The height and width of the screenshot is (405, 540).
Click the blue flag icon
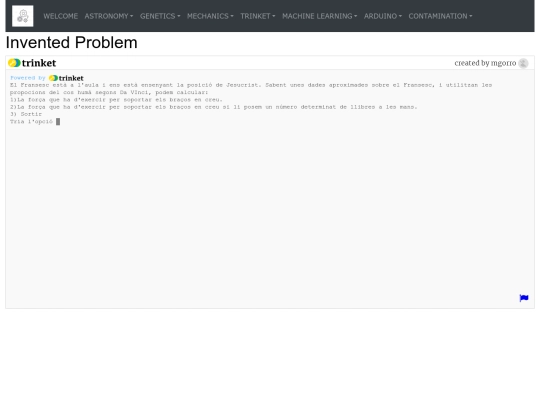coord(524,298)
